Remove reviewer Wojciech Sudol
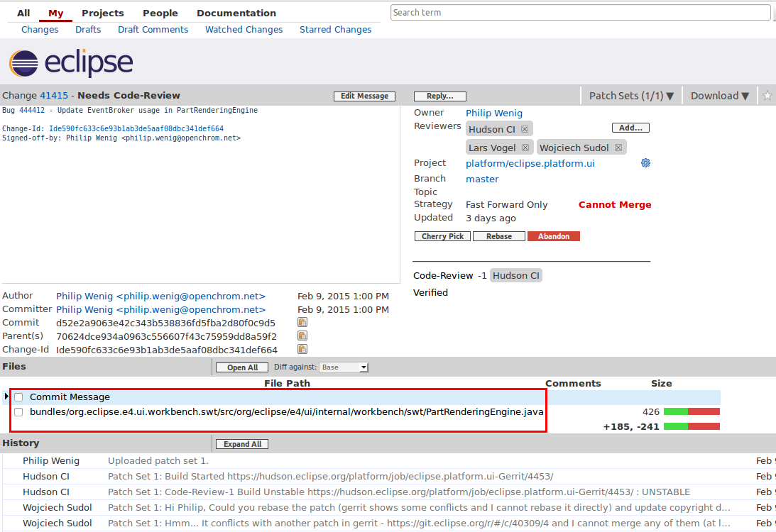The height and width of the screenshot is (532, 776). click(618, 148)
